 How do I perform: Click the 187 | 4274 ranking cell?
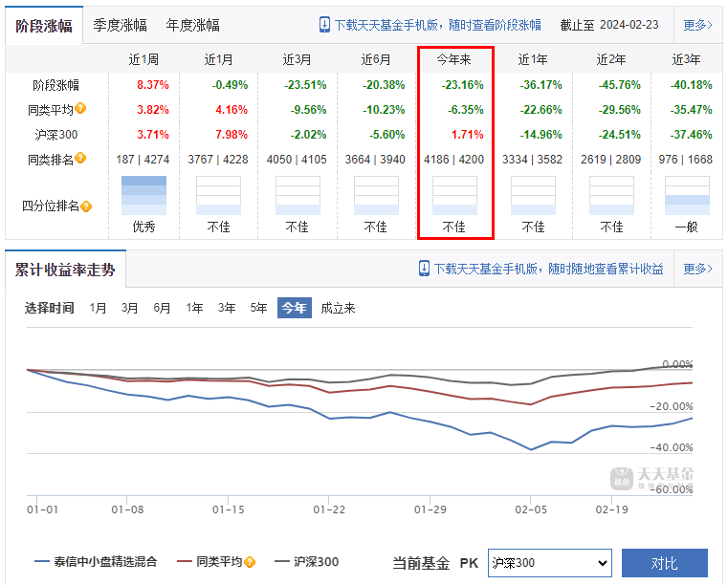click(x=143, y=160)
